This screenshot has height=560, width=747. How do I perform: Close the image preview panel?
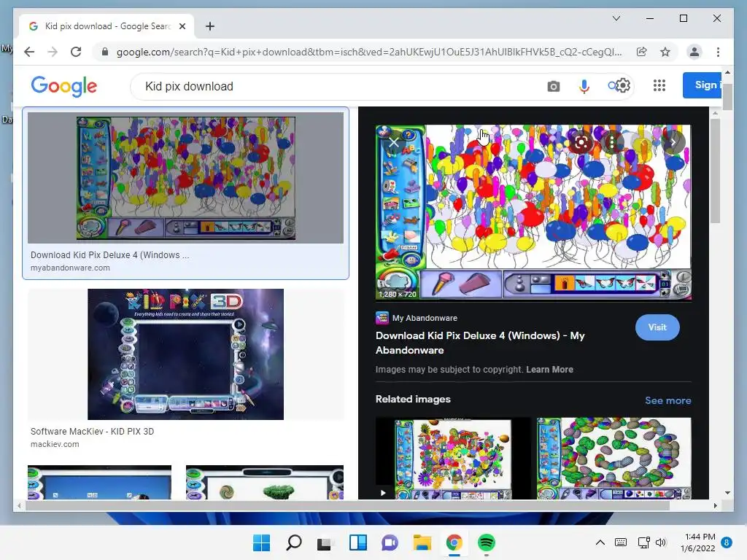click(x=393, y=142)
